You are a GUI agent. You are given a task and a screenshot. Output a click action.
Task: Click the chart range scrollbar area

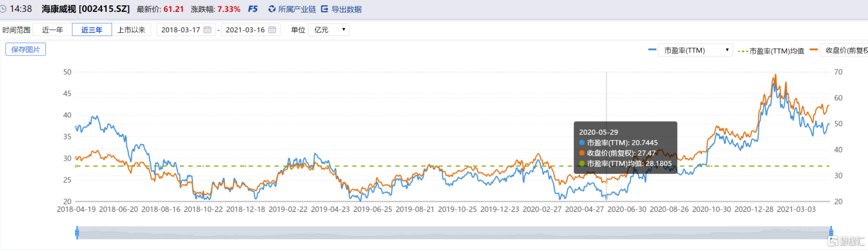454,233
